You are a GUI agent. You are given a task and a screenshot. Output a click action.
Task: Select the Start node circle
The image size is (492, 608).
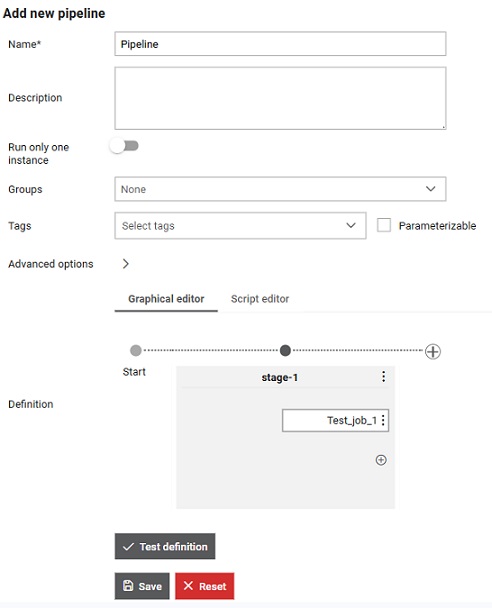tap(136, 350)
